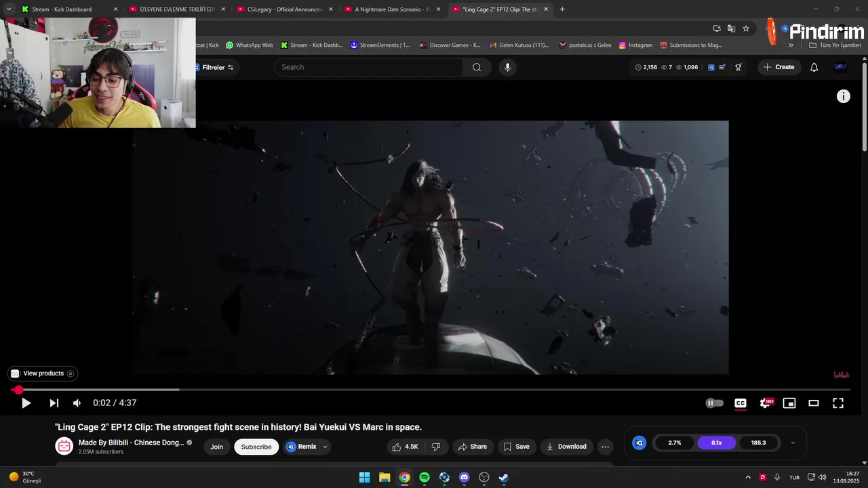Viewport: 868px width, 488px height.
Task: Enter fullscreen video mode
Action: point(838,403)
